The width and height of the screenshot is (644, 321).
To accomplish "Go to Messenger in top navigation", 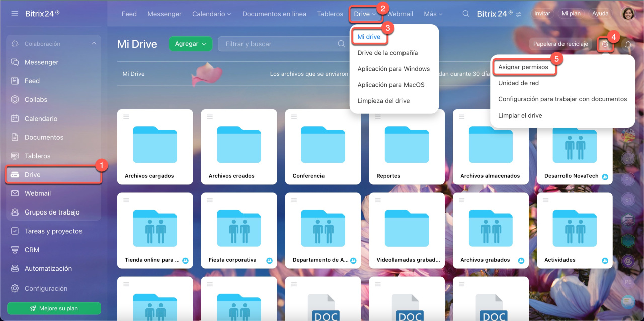I will 165,14.
